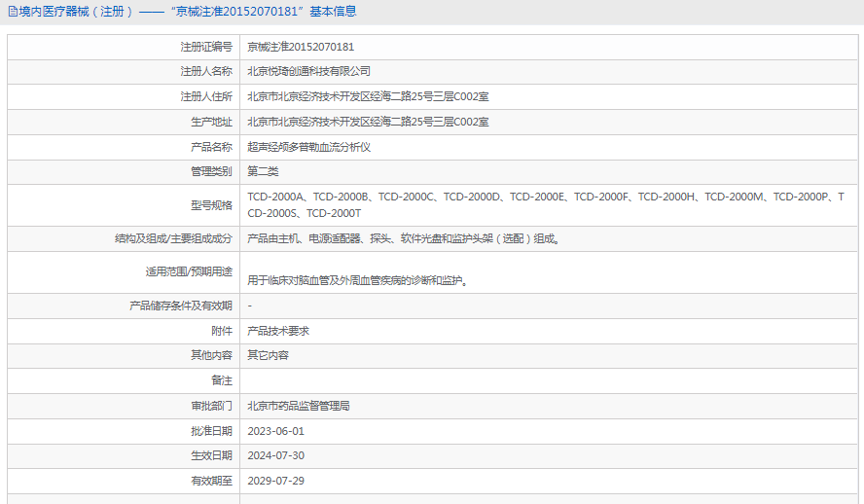This screenshot has height=504, width=864.
Task: Click the 审批部门 row label
Action: 211,406
